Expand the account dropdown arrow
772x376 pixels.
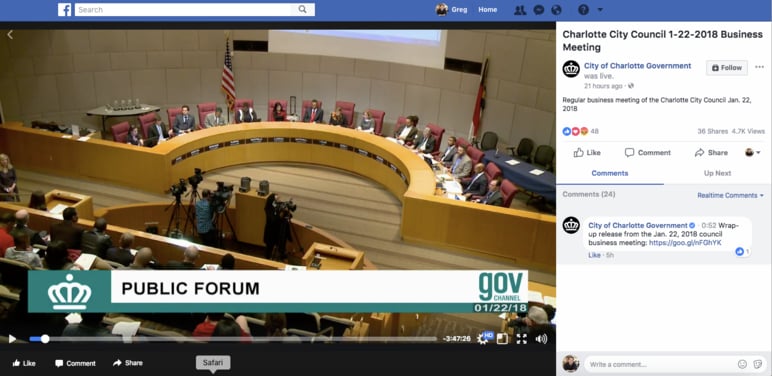pos(600,10)
